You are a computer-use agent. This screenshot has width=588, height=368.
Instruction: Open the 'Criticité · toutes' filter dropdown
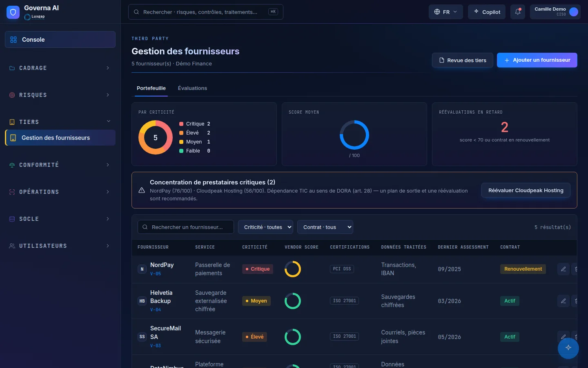(266, 227)
